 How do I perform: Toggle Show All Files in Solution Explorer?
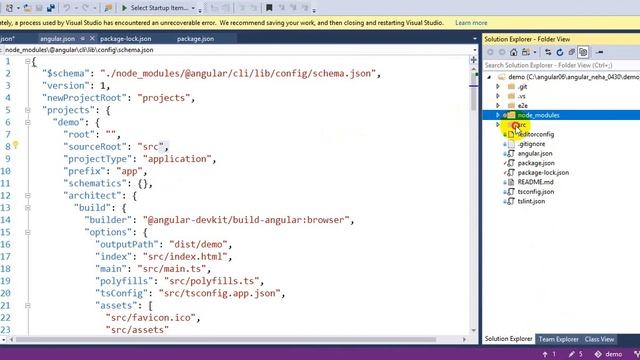583,52
